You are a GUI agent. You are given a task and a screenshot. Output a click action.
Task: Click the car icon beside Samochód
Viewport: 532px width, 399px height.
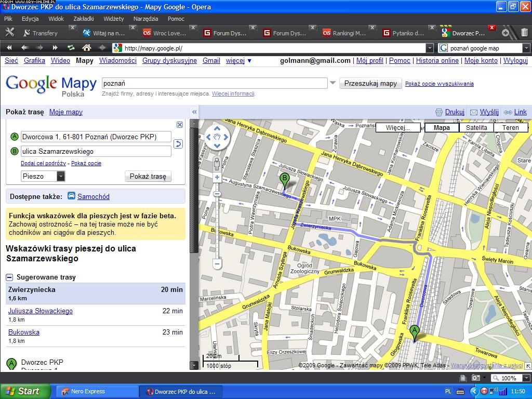pos(71,196)
